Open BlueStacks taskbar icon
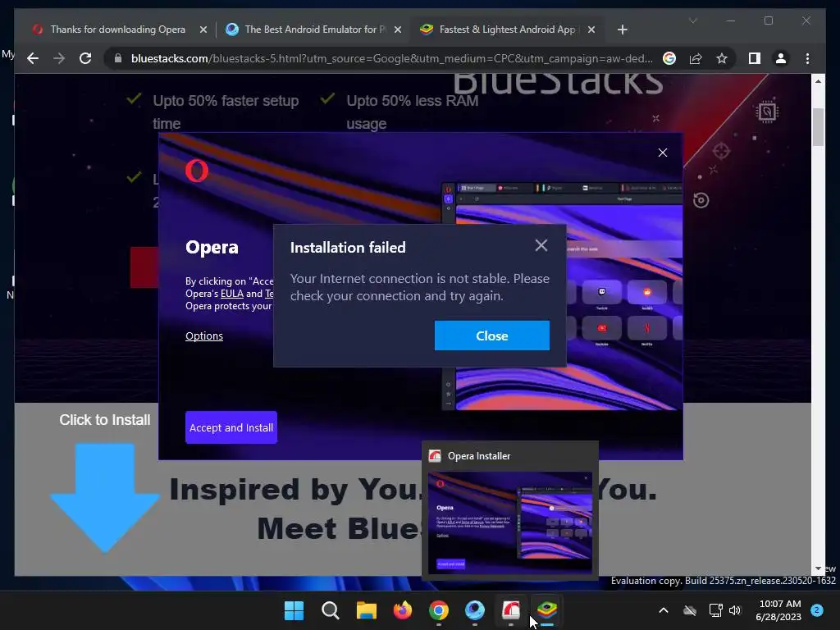 [547, 610]
